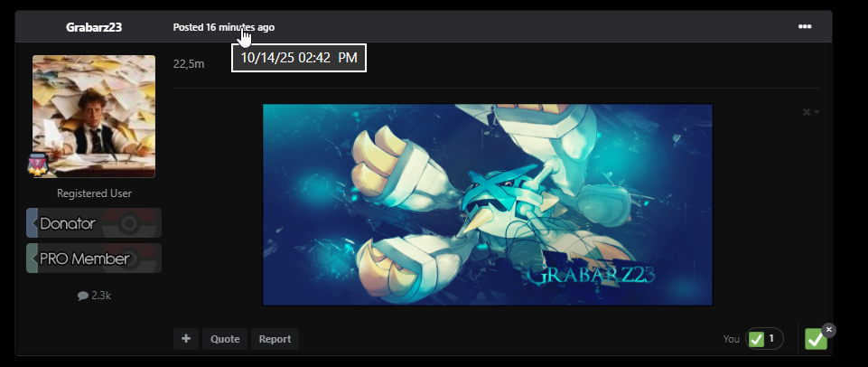Open Grabarz23's avatar picture

(94, 116)
